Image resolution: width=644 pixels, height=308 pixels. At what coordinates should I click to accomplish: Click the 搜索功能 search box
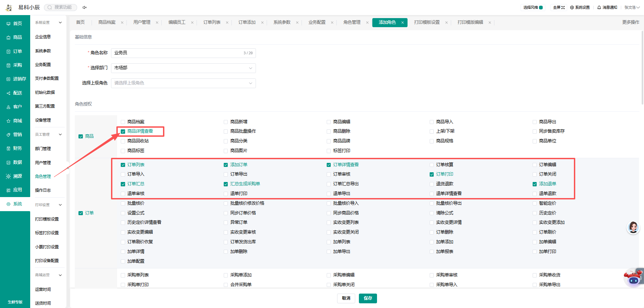(x=60, y=7)
